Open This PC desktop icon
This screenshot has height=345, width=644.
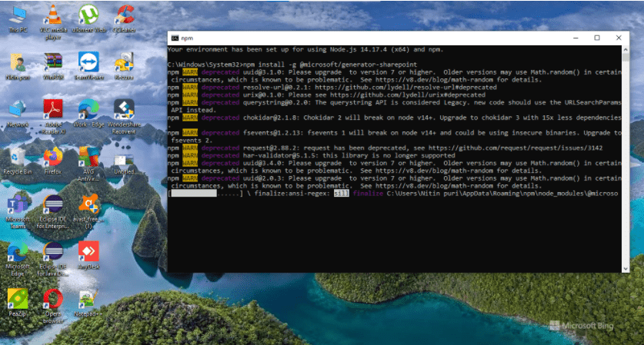[17, 15]
